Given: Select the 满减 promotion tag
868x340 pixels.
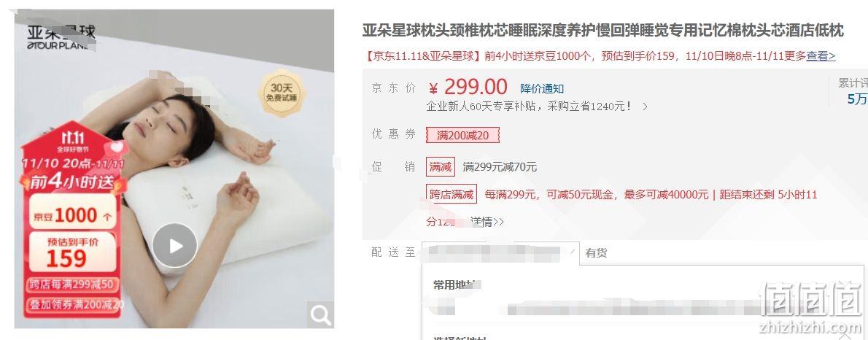Looking at the screenshot, I should tap(441, 166).
